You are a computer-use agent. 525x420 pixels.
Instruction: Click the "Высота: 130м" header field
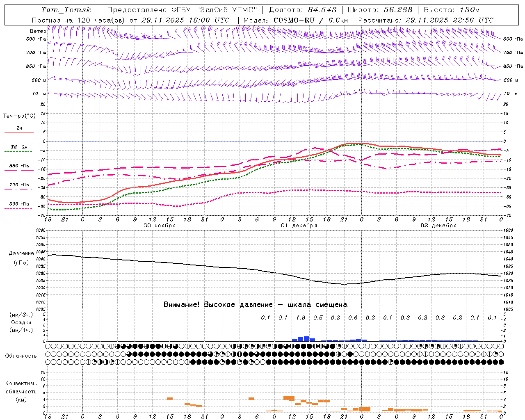[x=452, y=10]
